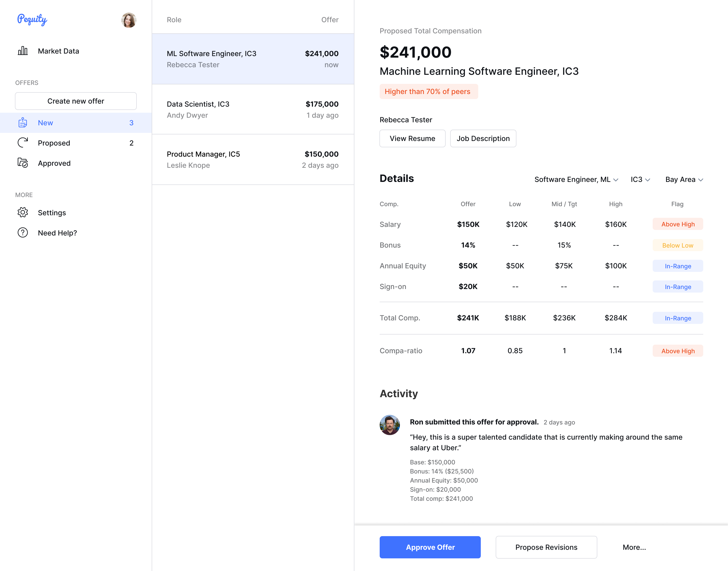Click the New offers clipboard icon
728x571 pixels.
[23, 123]
